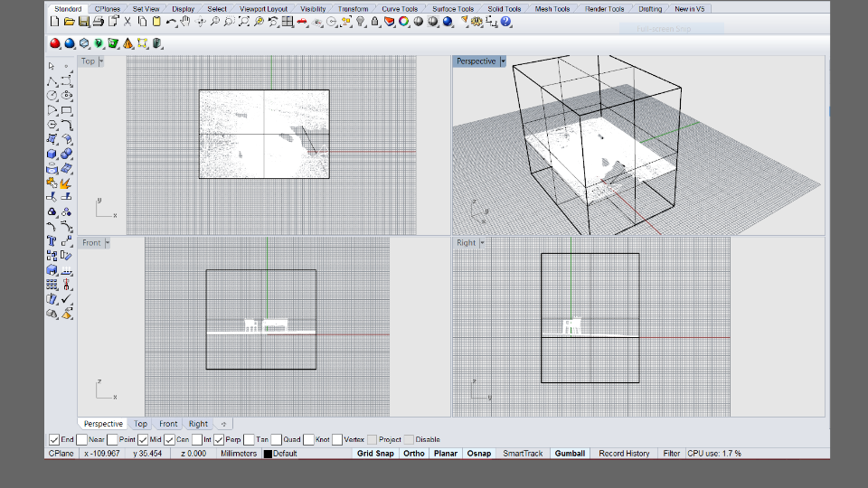Select the Pan view hand tool
The width and height of the screenshot is (868, 488).
coord(185,22)
